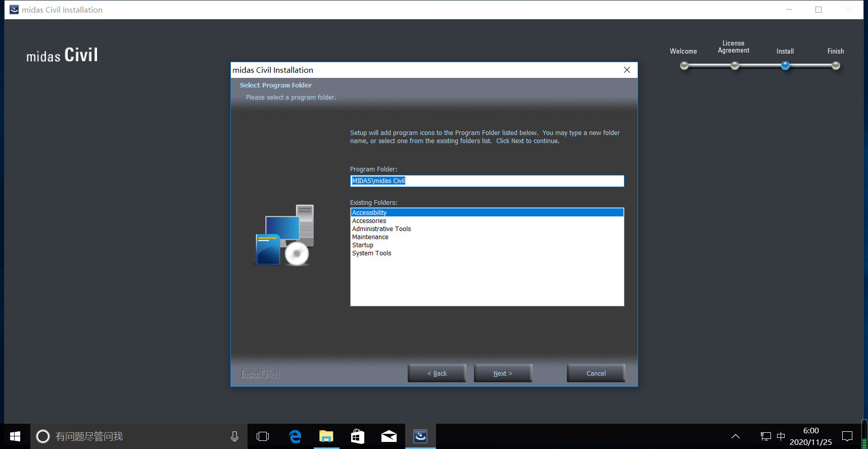Open the network status tray icon

click(x=766, y=436)
